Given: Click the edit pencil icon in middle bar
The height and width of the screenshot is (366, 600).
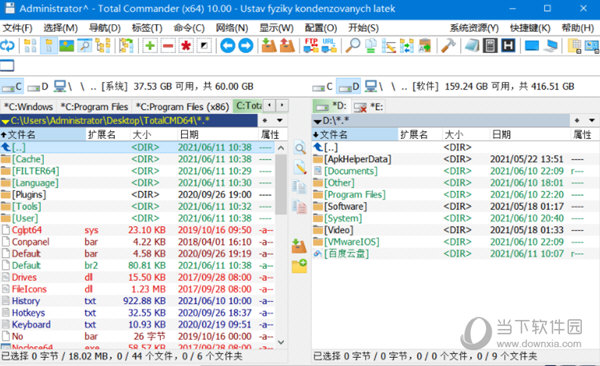Looking at the screenshot, I should (300, 167).
